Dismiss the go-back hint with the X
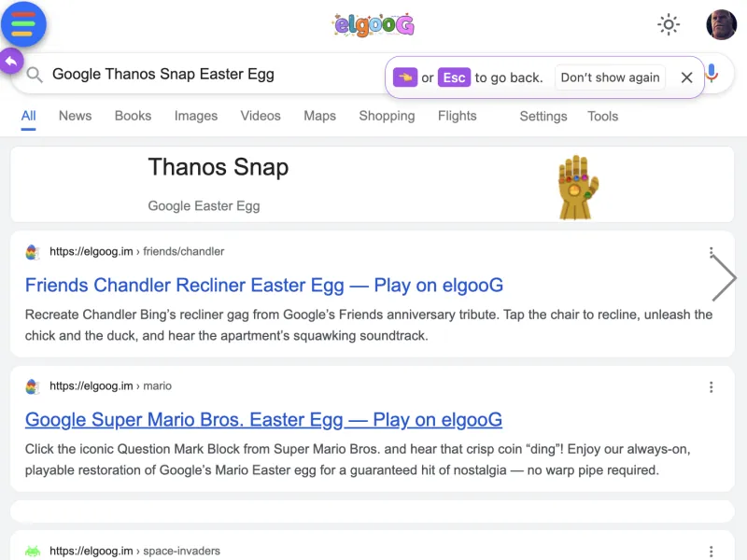 [x=686, y=77]
